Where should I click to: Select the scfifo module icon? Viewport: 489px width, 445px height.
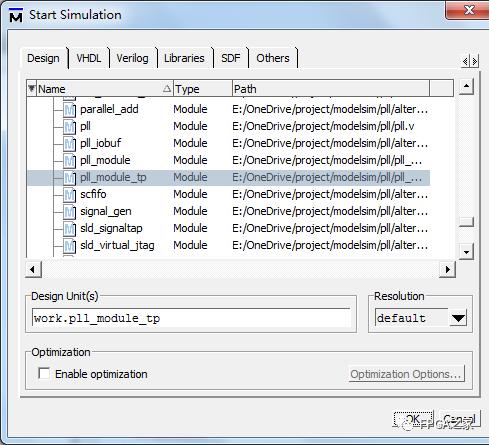coord(69,194)
